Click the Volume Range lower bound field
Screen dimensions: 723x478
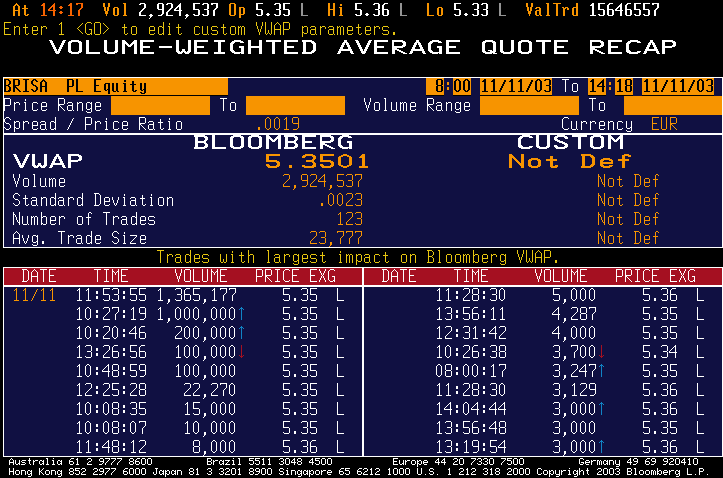(x=529, y=105)
